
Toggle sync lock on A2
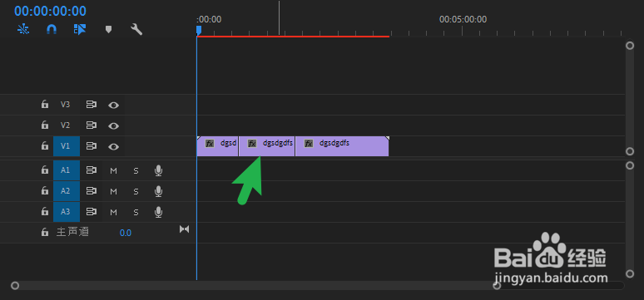pyautogui.click(x=92, y=191)
